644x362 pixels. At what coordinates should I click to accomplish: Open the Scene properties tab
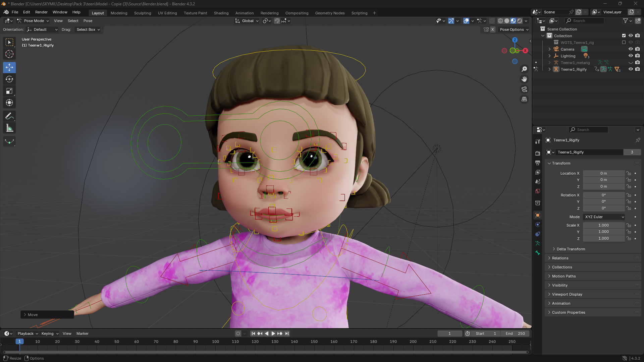[538, 181]
